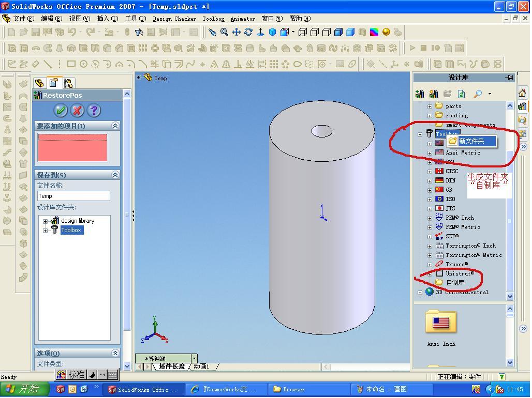Switch to the 动画1 bottom tab
Viewport: 532px width, 398px height.
[x=202, y=366]
